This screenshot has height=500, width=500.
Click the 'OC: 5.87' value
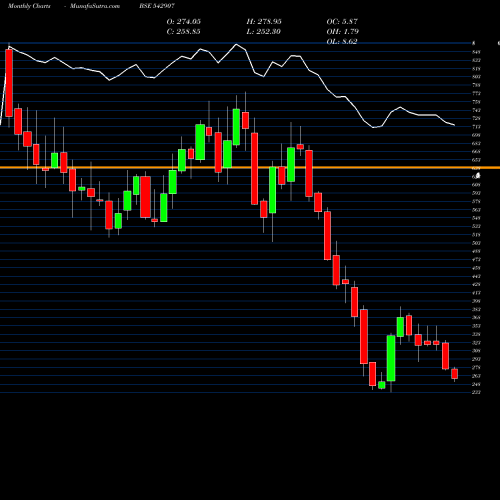[x=342, y=22]
